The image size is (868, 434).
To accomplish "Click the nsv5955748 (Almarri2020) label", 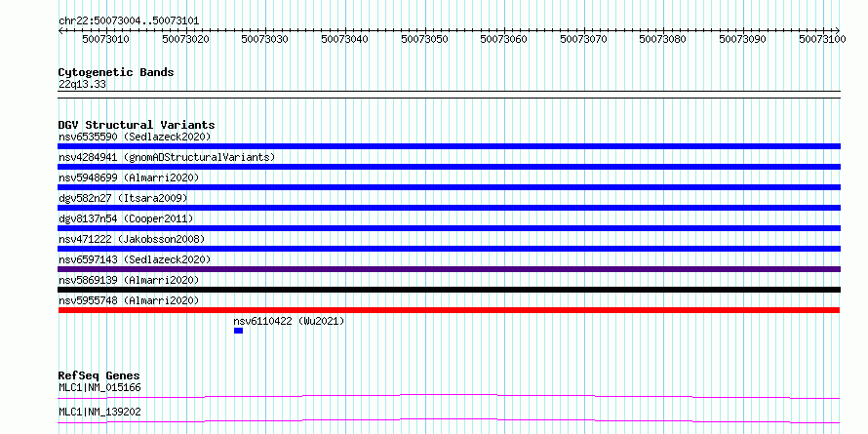I will click(x=129, y=300).
